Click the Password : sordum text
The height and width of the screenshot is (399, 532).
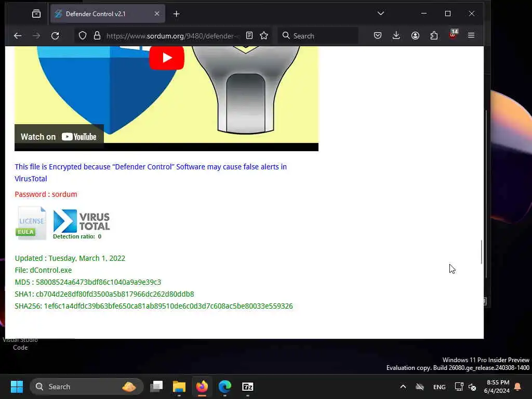point(46,194)
